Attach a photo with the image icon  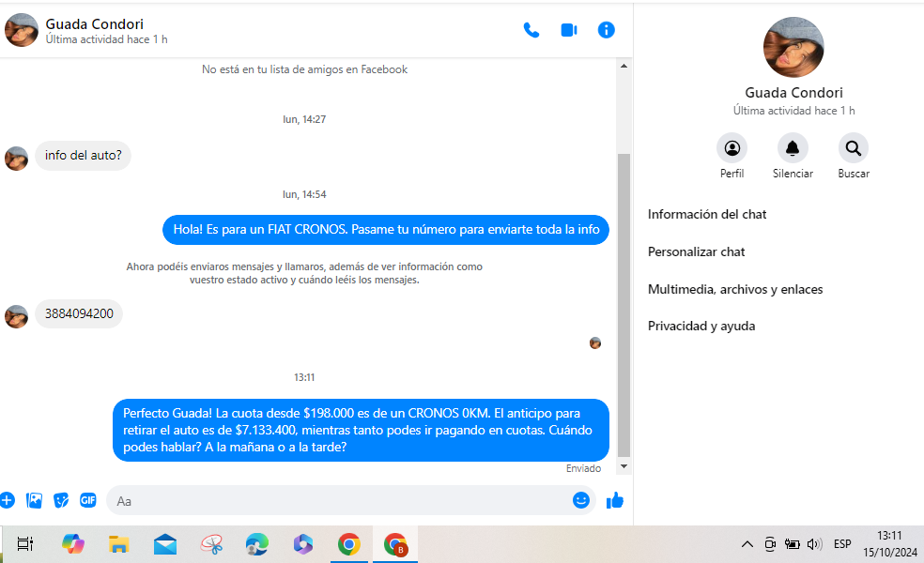34,500
